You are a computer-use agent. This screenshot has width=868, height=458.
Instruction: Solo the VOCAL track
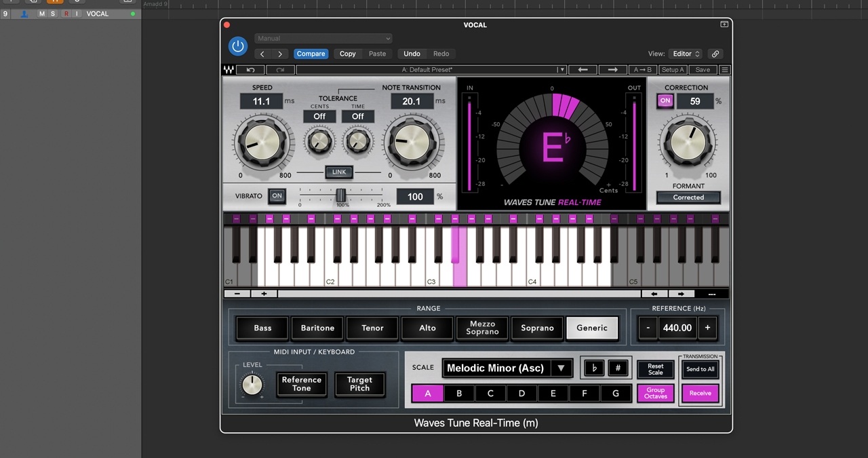[x=53, y=14]
